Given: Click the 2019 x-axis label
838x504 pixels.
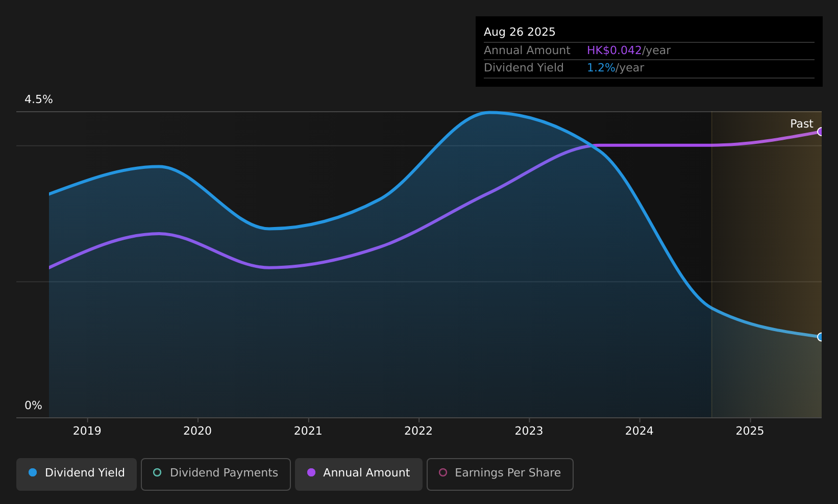Looking at the screenshot, I should coord(87,431).
